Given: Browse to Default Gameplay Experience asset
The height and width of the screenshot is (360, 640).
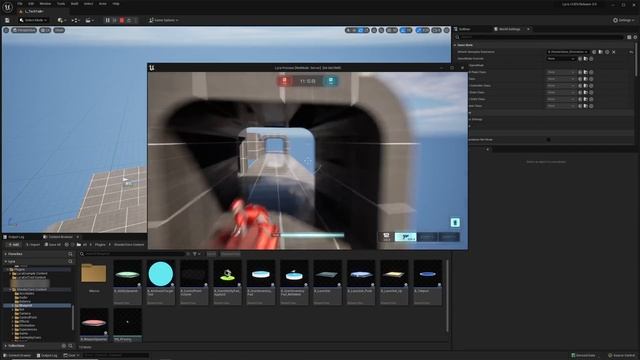Looking at the screenshot, I should 600,52.
